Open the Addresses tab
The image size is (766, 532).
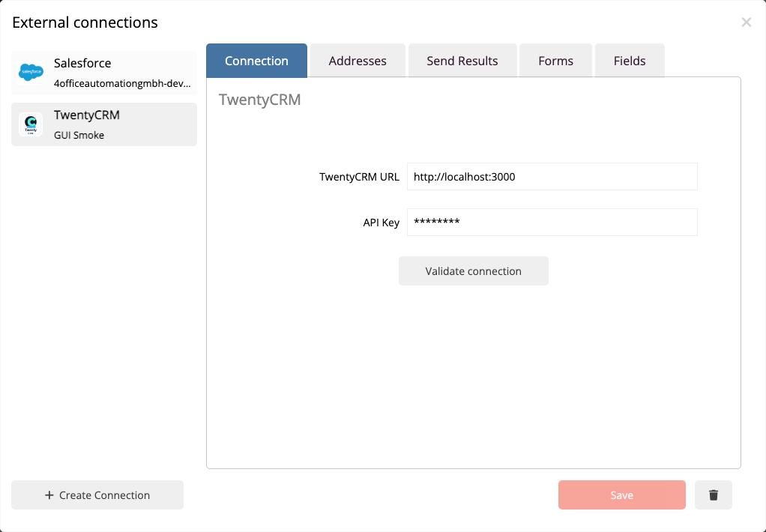pyautogui.click(x=358, y=61)
